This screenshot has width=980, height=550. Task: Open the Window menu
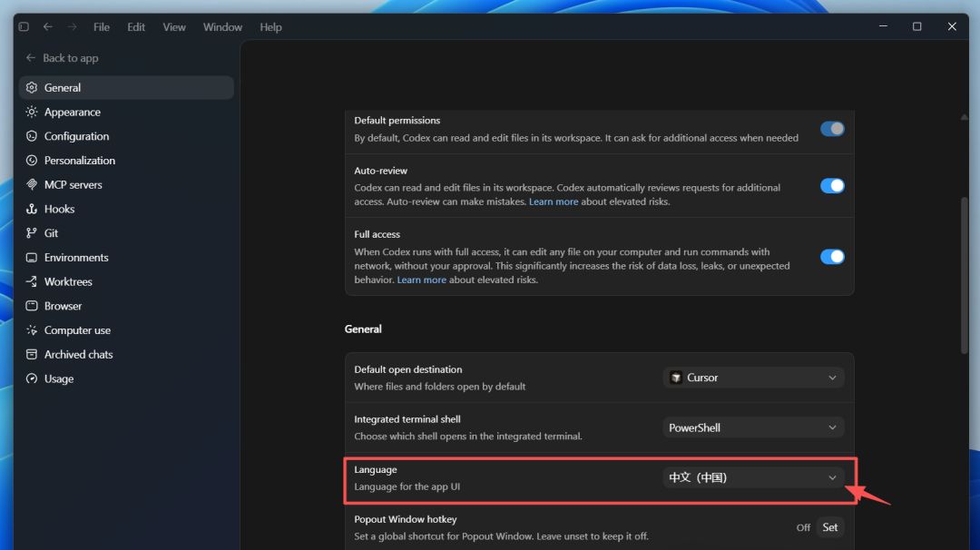tap(222, 27)
